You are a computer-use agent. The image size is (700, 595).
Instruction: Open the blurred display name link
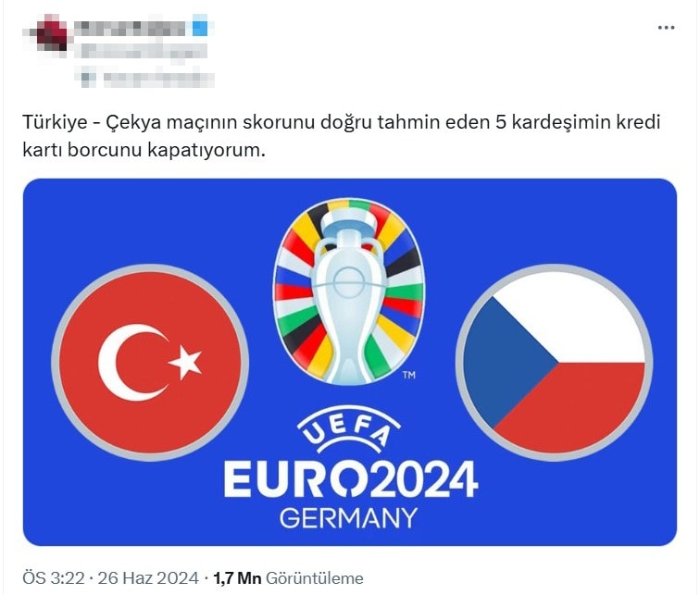131,28
